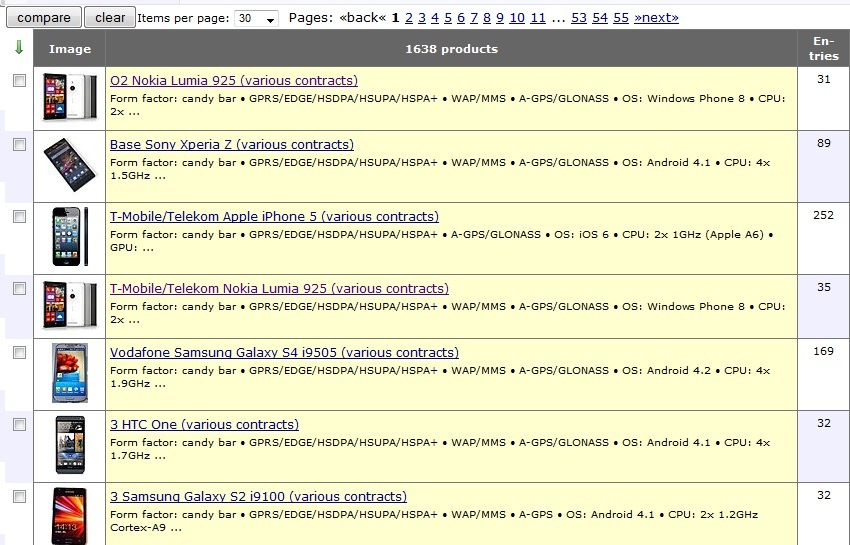
Task: Click the Apple iPhone 5 thumbnail image
Action: click(70, 238)
